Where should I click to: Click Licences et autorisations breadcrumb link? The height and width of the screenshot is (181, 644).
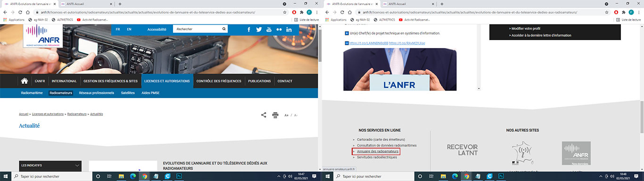click(x=48, y=114)
